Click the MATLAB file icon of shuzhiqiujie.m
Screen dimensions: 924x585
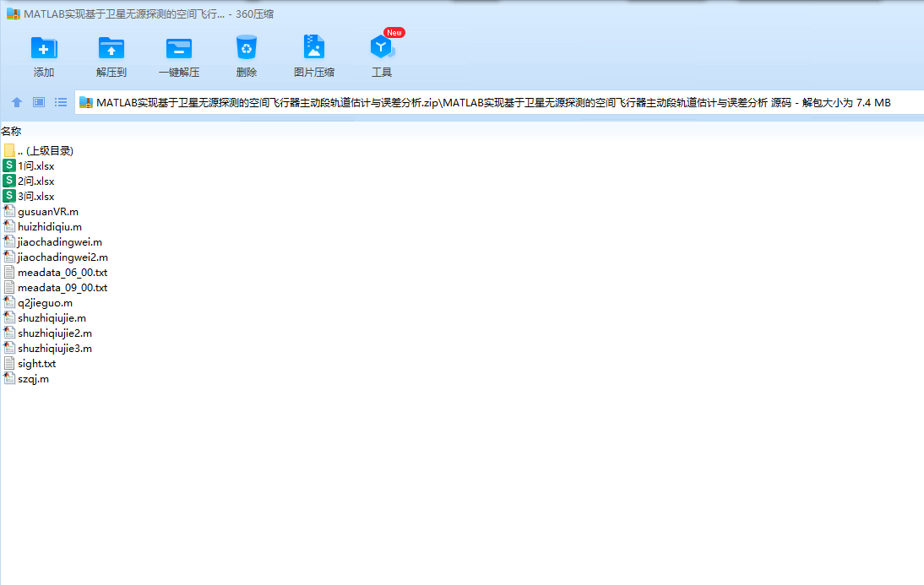(8, 317)
